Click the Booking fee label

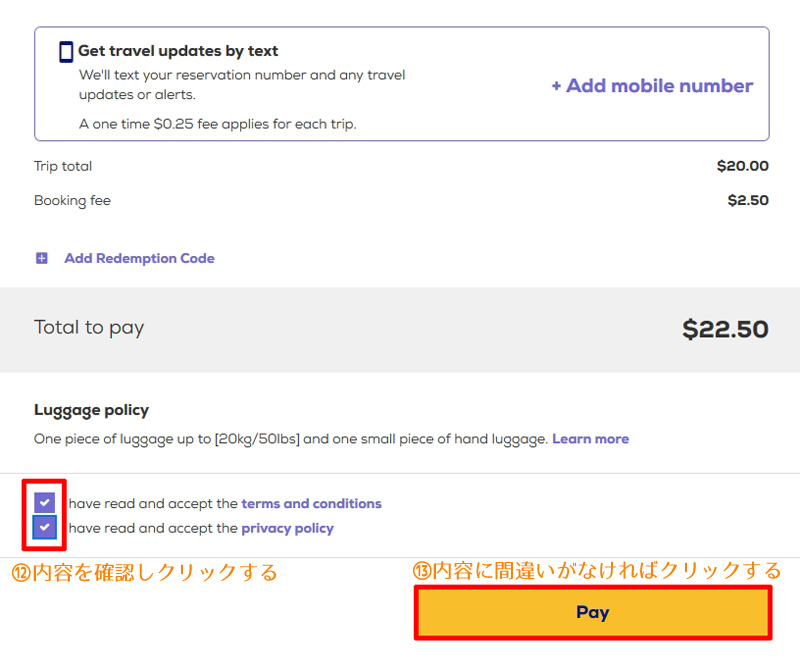click(x=72, y=201)
